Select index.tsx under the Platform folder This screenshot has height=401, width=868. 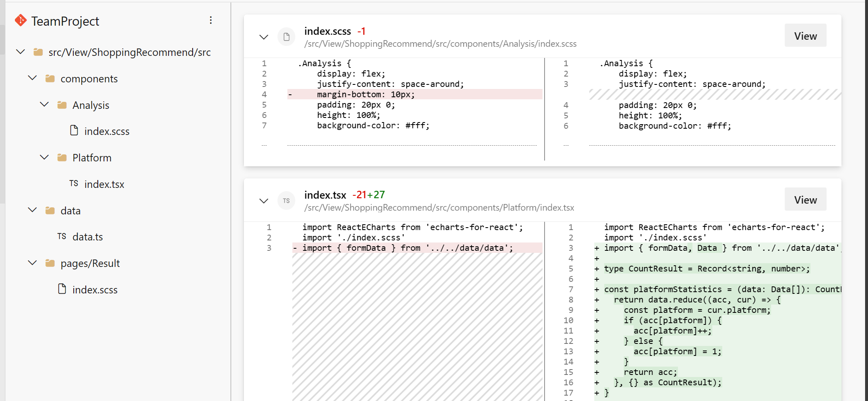point(104,184)
